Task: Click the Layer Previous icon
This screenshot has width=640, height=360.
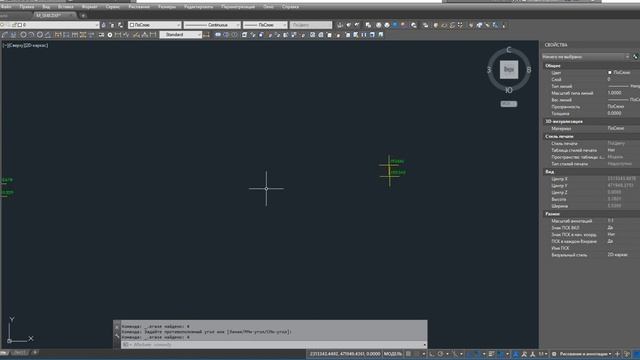Action: click(x=112, y=25)
